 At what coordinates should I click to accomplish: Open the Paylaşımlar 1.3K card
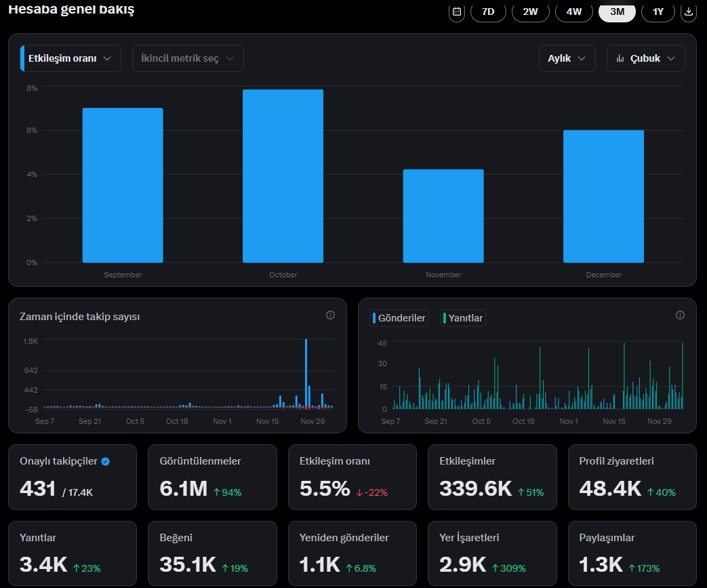pos(632,553)
